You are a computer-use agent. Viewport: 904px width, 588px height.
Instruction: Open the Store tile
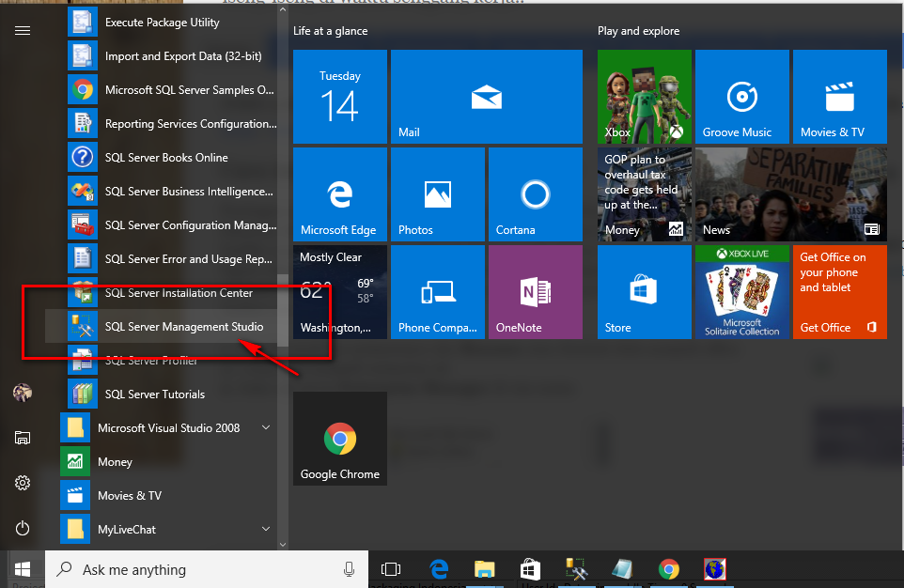pos(645,292)
